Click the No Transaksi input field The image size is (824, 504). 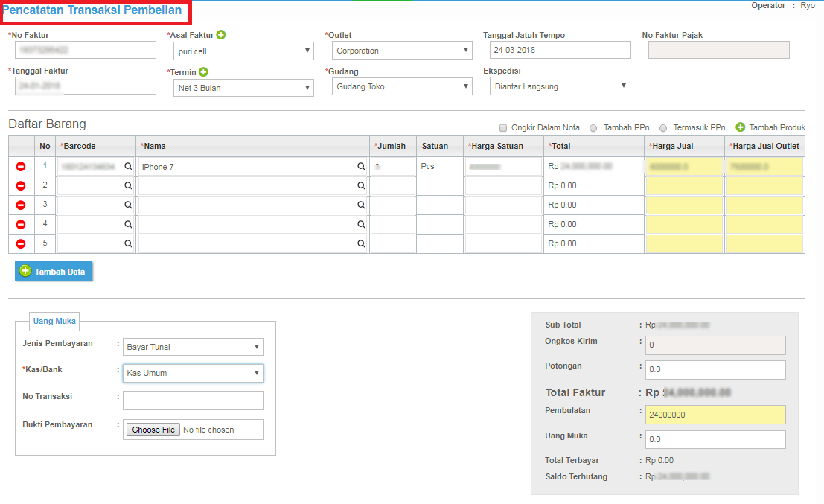193,401
